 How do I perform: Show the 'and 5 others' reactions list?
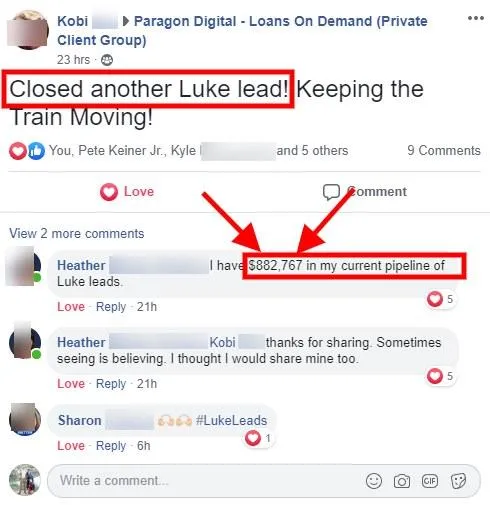pyautogui.click(x=312, y=150)
